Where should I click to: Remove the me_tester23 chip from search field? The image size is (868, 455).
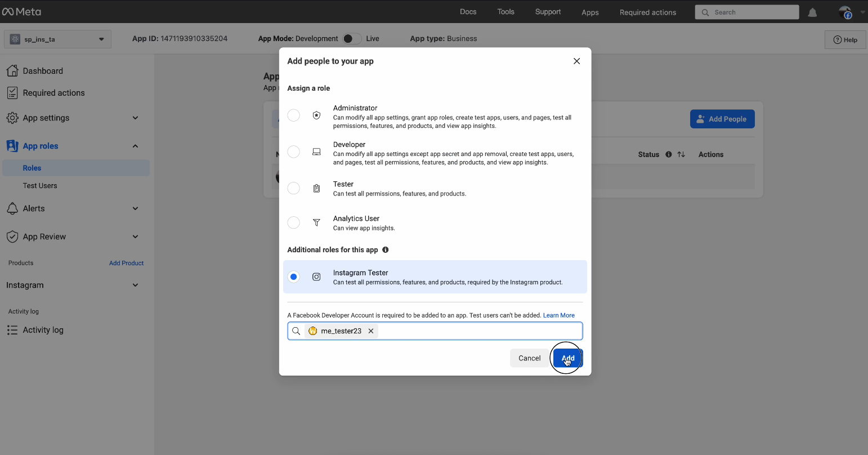tap(371, 331)
